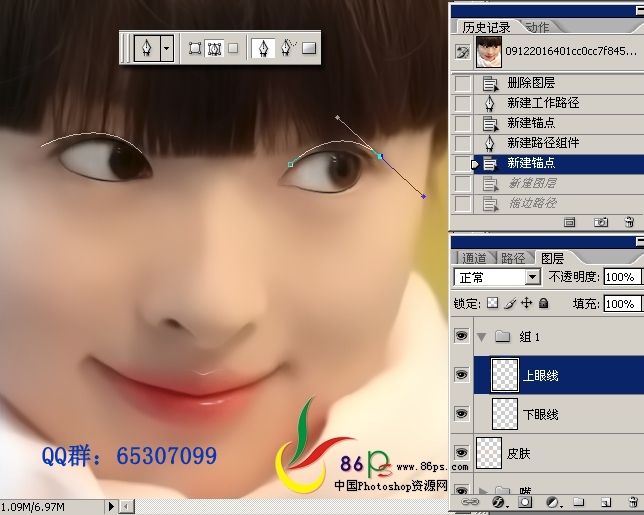Click pen icon beside 新建工作路径 history entry
The width and height of the screenshot is (644, 515).
coord(489,103)
